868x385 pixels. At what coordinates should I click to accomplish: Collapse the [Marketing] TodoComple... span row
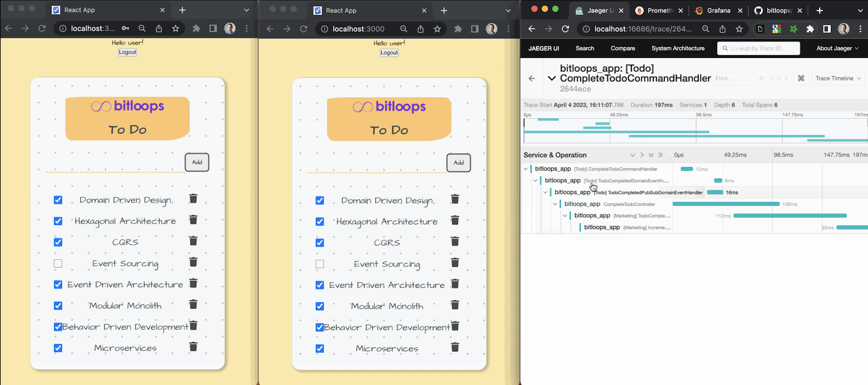[x=565, y=216]
